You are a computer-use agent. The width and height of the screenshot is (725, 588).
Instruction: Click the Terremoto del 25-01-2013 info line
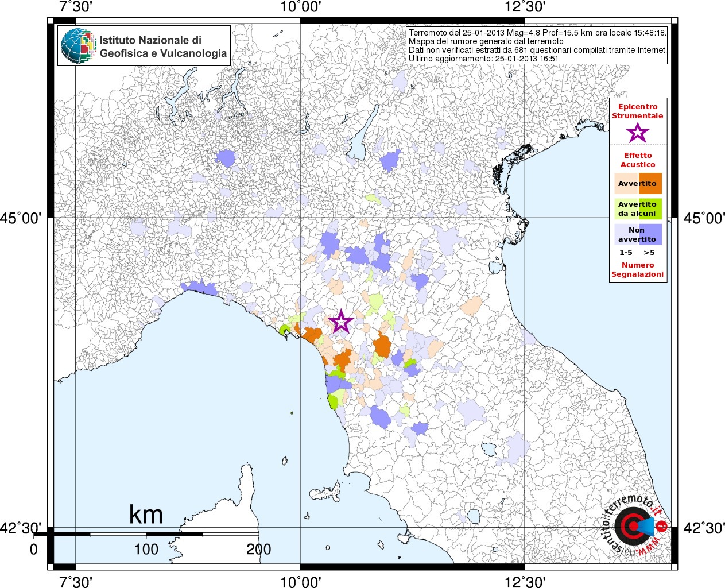point(537,33)
